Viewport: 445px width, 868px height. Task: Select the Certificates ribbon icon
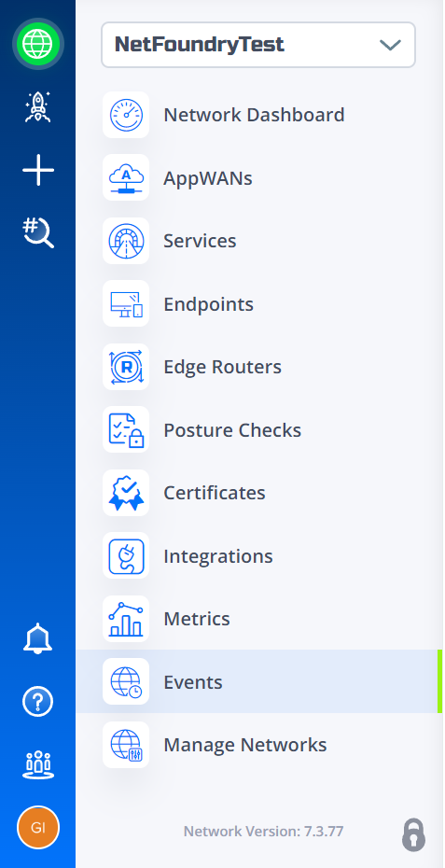coord(126,493)
